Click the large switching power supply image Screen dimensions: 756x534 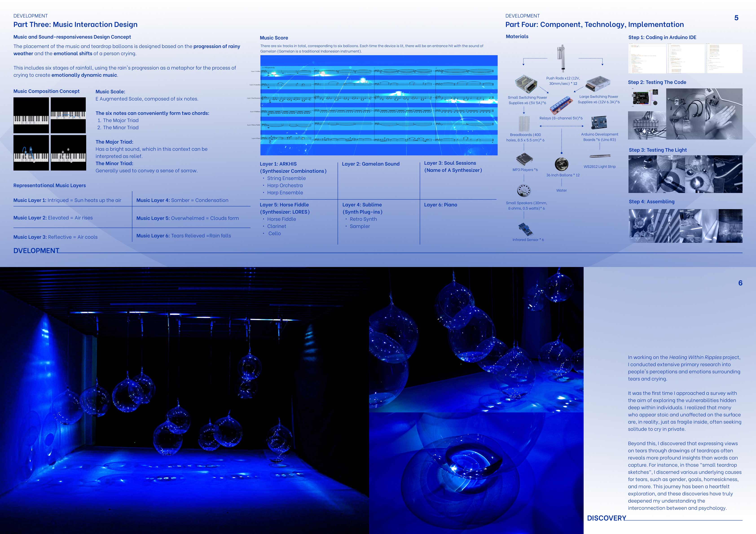[x=598, y=83]
